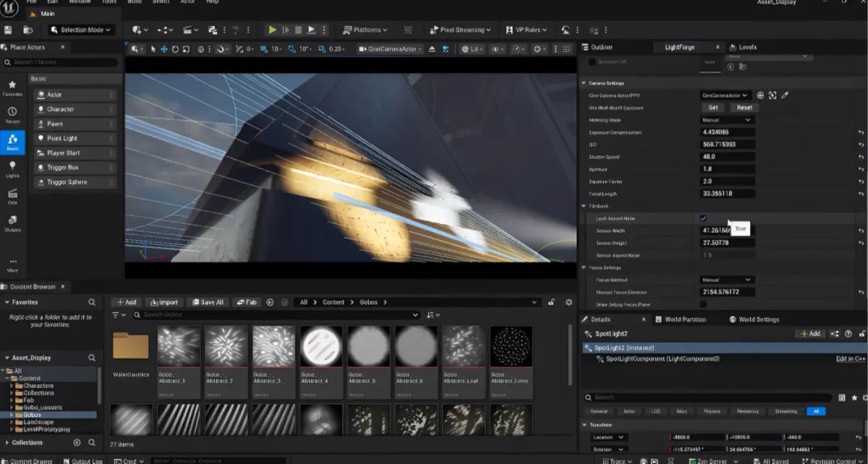Open the World Settings tab
868x464 pixels.
757,319
